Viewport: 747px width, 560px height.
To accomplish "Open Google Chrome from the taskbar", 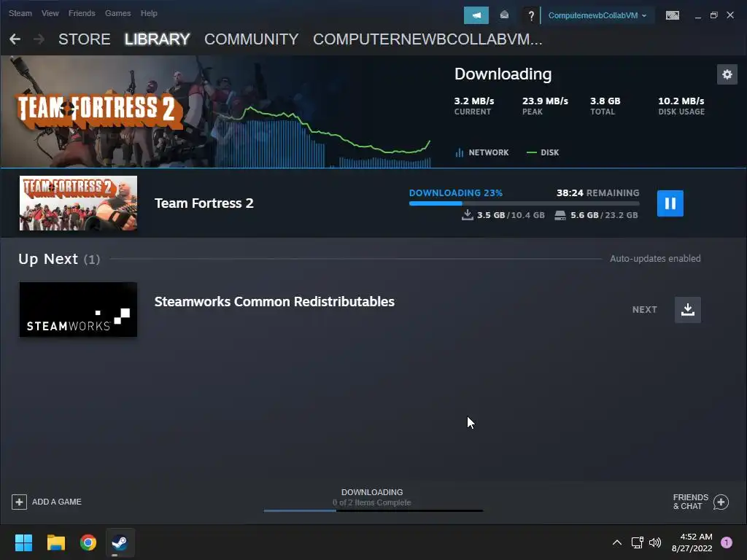I will point(88,542).
